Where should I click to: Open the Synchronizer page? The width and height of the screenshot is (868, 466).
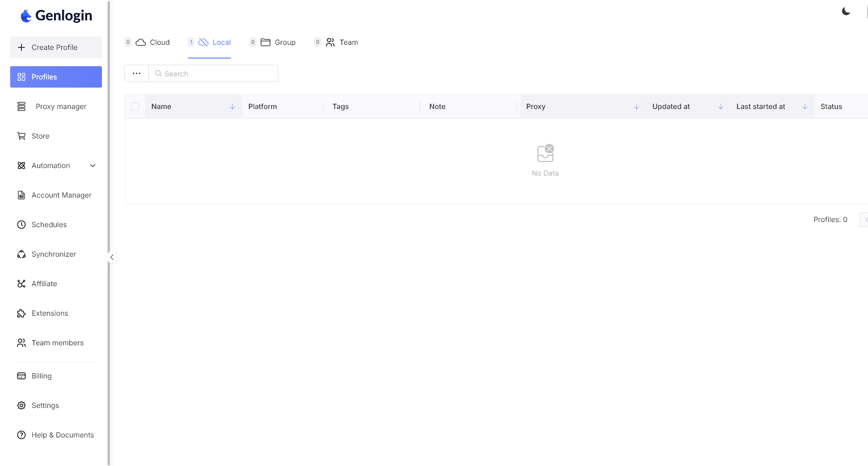(56, 254)
